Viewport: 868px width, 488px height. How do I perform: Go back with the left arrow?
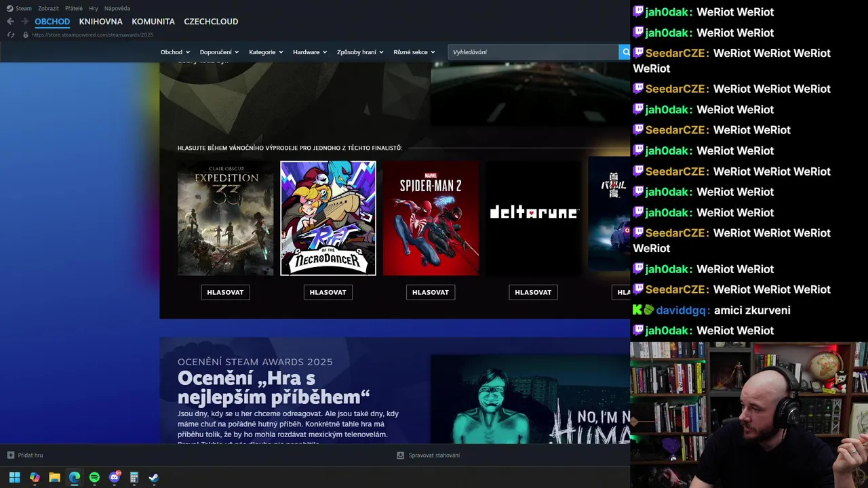10,22
